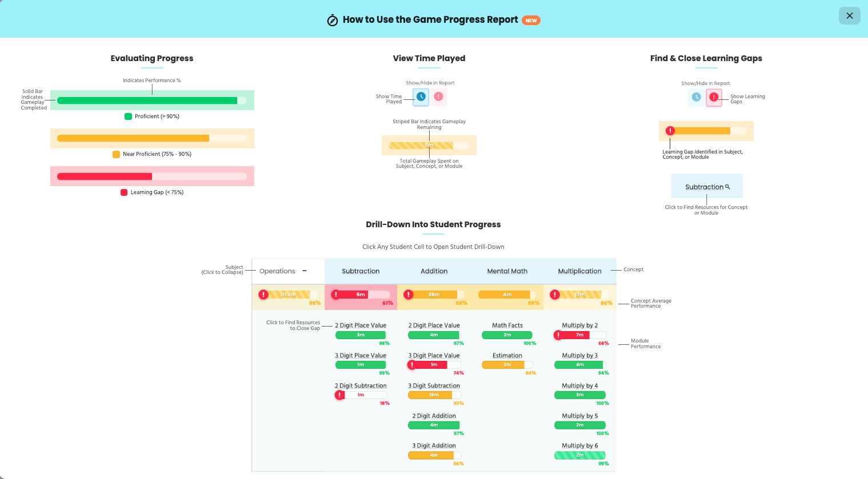The width and height of the screenshot is (868, 479).
Task: Select the Mental Math concept column header
Action: point(507,271)
